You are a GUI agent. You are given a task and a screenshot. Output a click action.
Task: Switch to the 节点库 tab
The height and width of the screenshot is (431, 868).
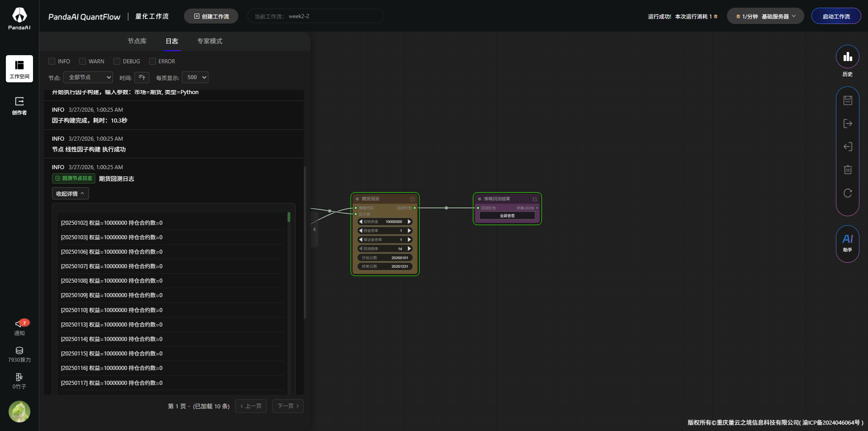(x=137, y=41)
